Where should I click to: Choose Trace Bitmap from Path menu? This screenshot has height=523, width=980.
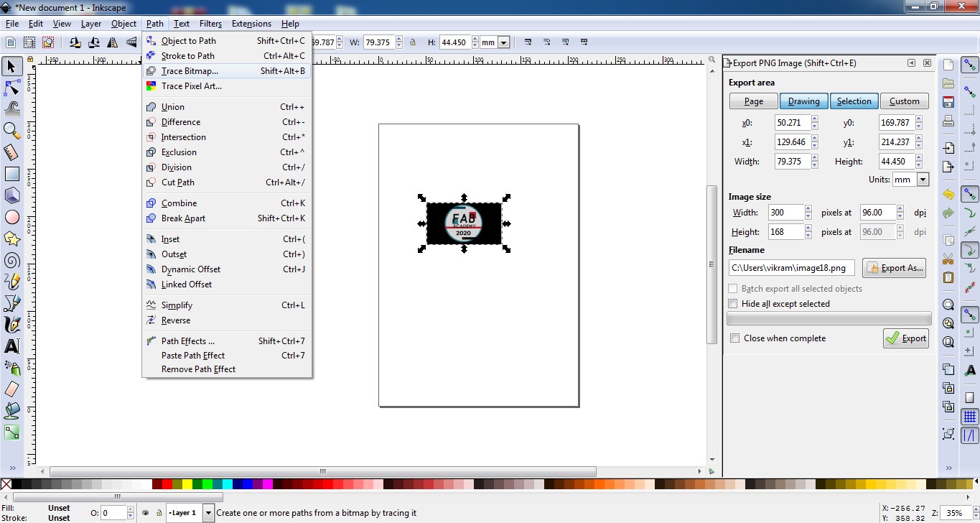(227, 71)
